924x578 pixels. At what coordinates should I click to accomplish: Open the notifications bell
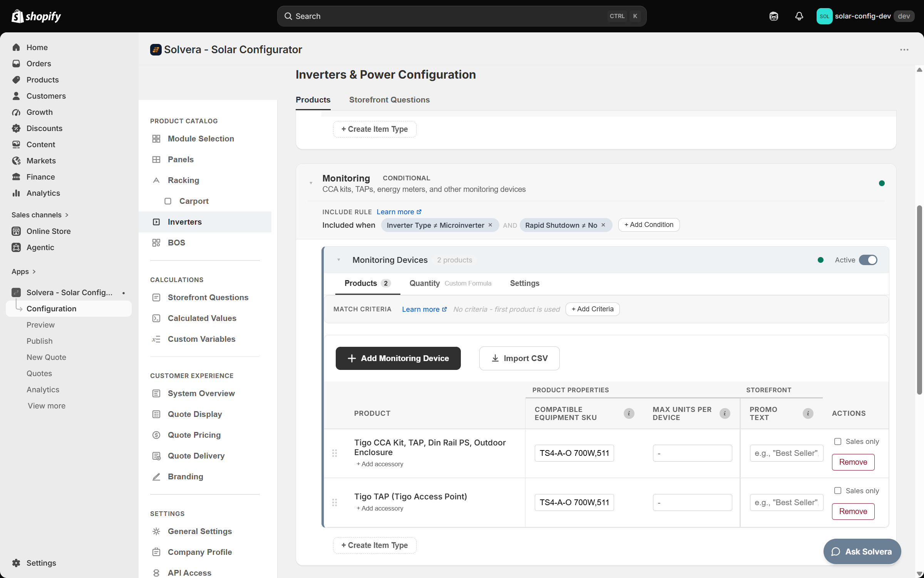click(799, 16)
